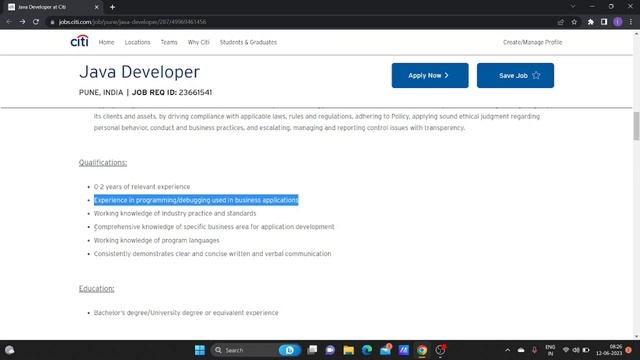Open the Home nav item
The width and height of the screenshot is (640, 360).
[x=107, y=42]
